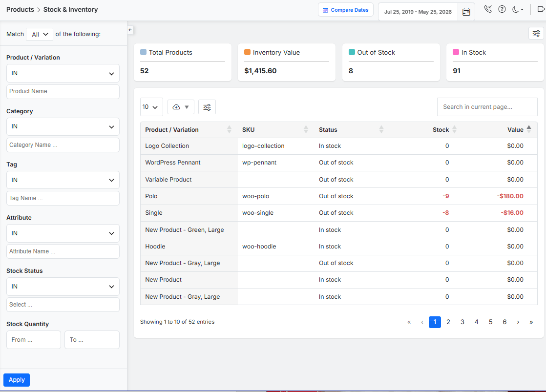Viewport: 546px width, 392px height.
Task: Expand the Match All dropdown
Action: 40,34
